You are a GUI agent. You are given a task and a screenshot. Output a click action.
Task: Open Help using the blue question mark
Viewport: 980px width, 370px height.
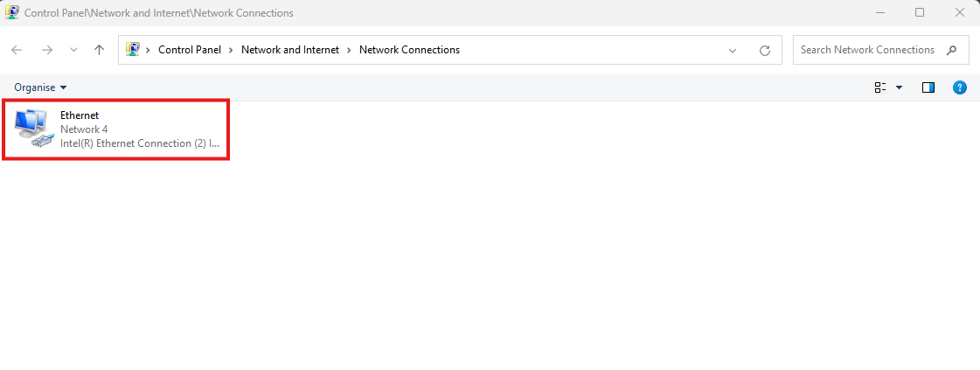tap(959, 87)
